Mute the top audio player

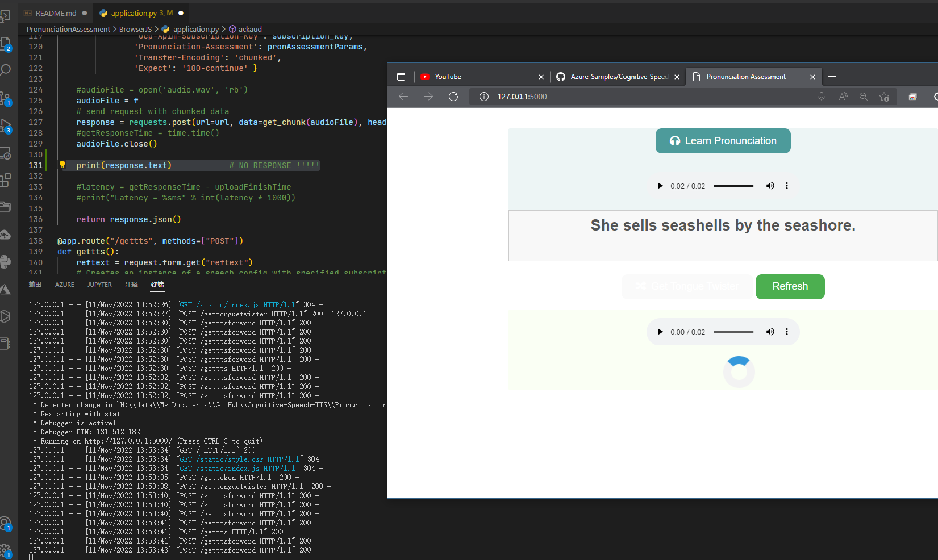click(770, 186)
